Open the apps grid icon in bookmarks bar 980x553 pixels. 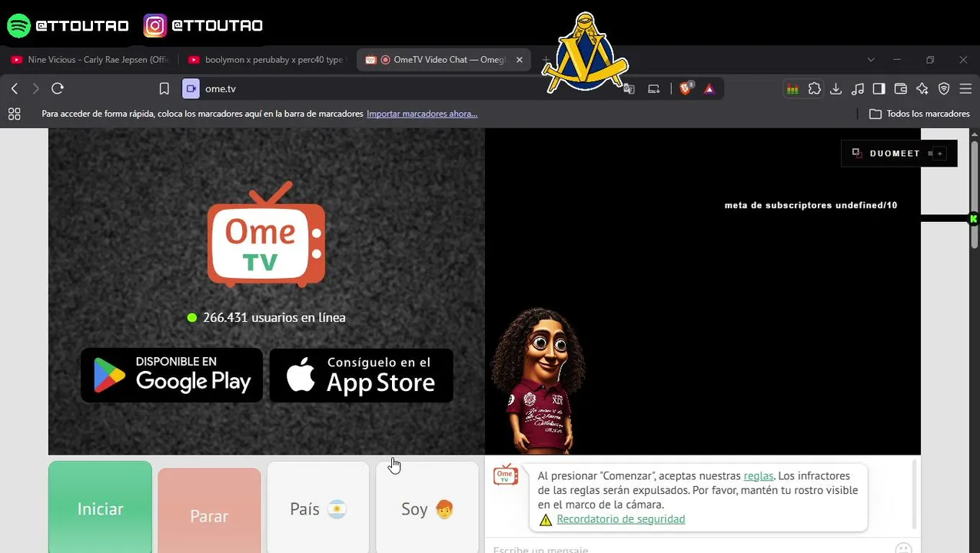coord(14,114)
